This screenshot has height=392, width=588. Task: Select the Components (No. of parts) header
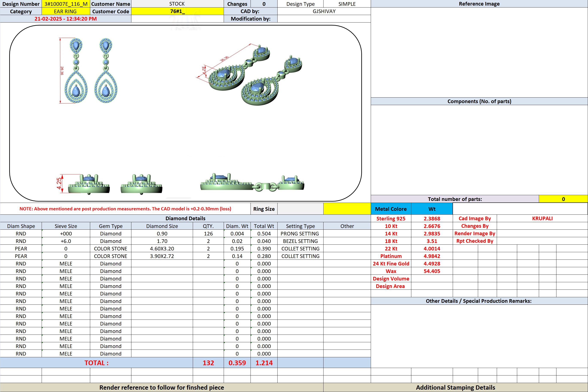click(479, 101)
